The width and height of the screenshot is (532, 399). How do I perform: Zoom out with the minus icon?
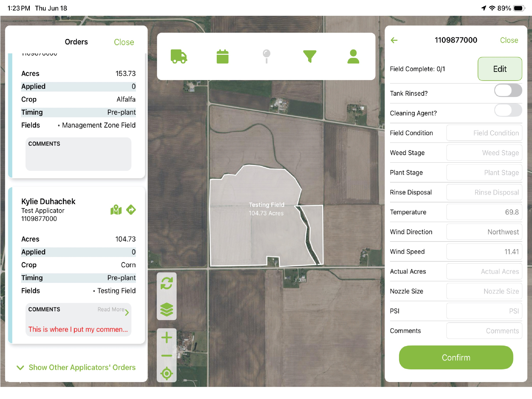tap(166, 356)
